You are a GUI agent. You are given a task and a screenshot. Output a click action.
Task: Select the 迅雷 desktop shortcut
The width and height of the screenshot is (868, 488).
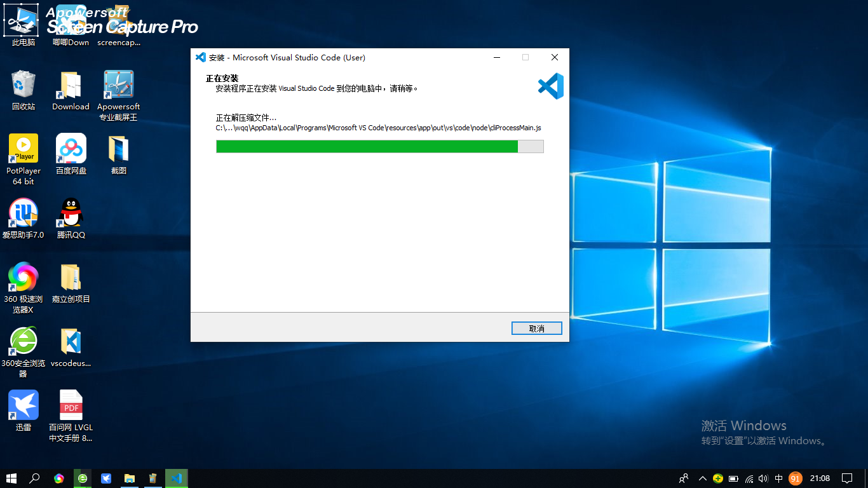point(24,410)
